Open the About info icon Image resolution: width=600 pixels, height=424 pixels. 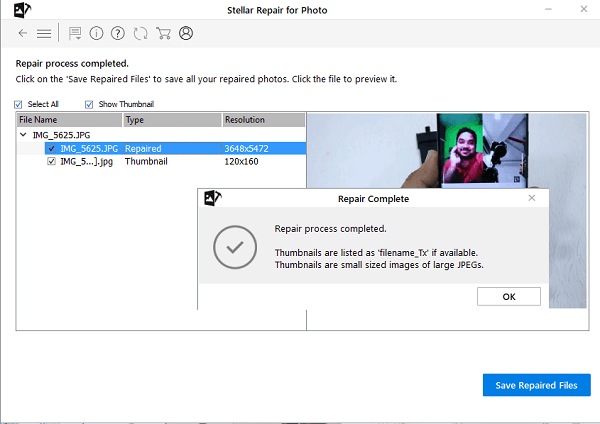pyautogui.click(x=96, y=33)
